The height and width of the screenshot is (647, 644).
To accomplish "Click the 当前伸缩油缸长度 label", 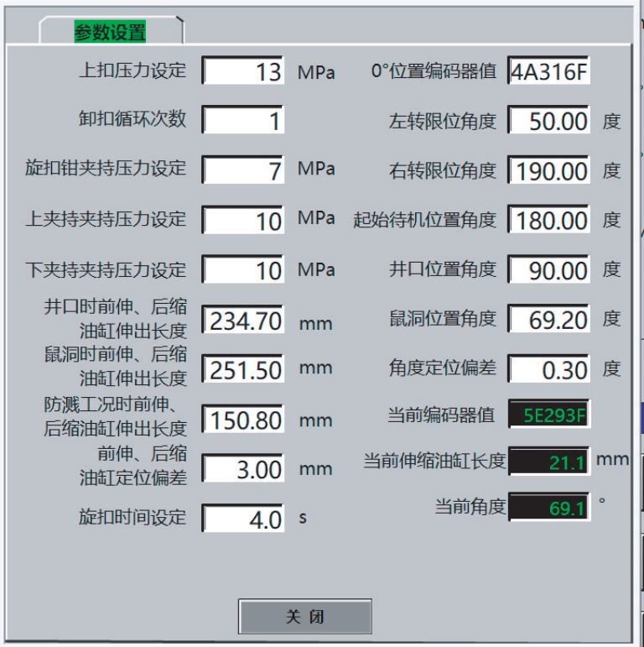I will click(x=434, y=461).
